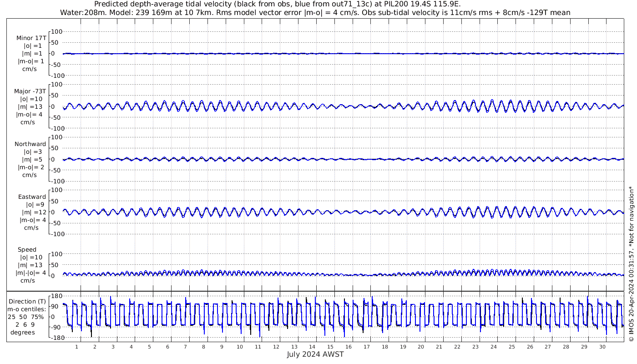Click "|m| =5" under the Northward label
637x364 pixels.
coord(32,160)
